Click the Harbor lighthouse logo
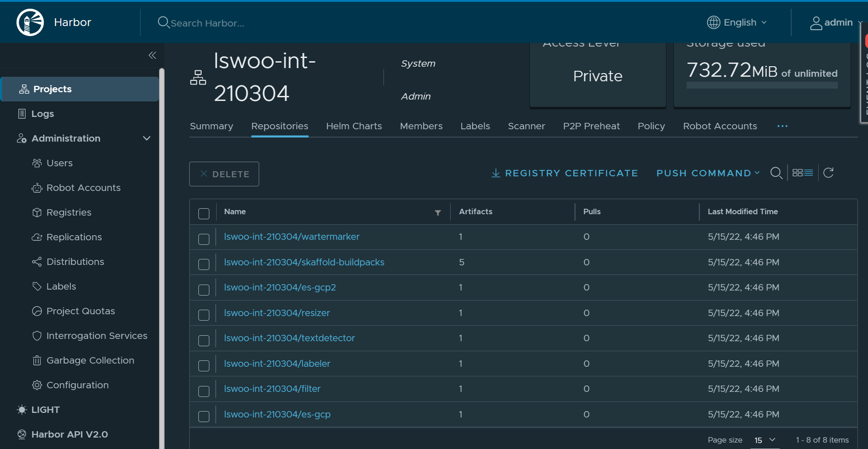This screenshot has height=449, width=868. [30, 22]
